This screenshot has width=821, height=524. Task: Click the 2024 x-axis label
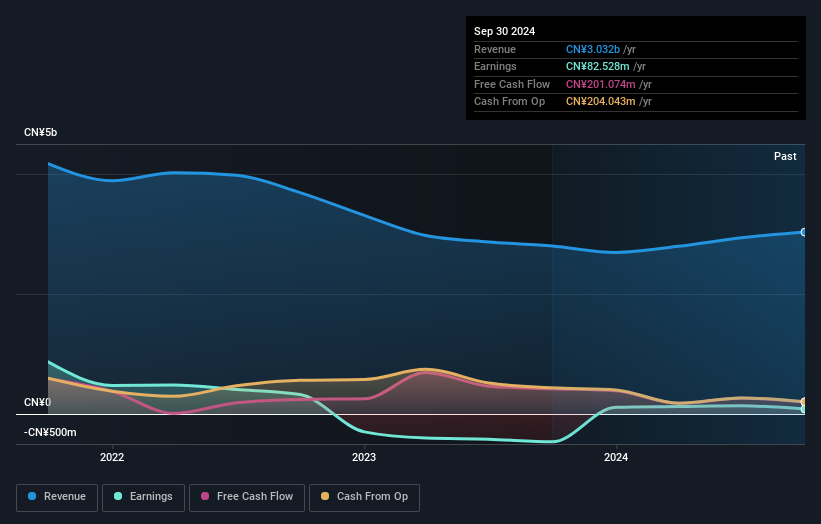tap(616, 457)
